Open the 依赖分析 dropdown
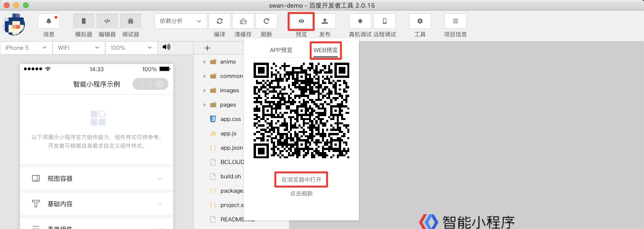The image size is (644, 229). (x=181, y=21)
